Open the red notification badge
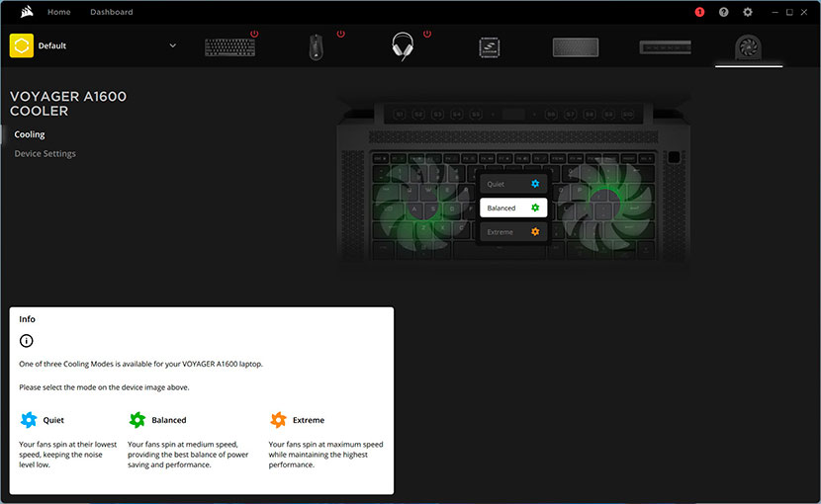Viewport: 821px width, 504px height. pos(699,12)
